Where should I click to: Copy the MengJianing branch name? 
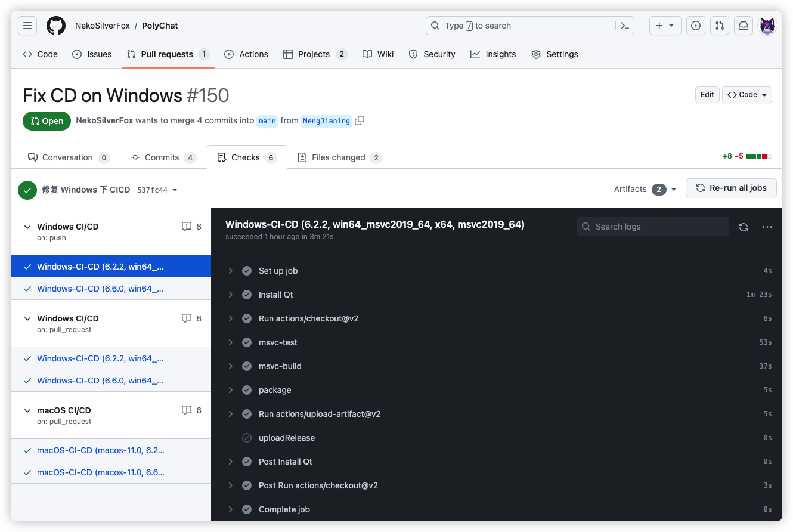[x=360, y=120]
